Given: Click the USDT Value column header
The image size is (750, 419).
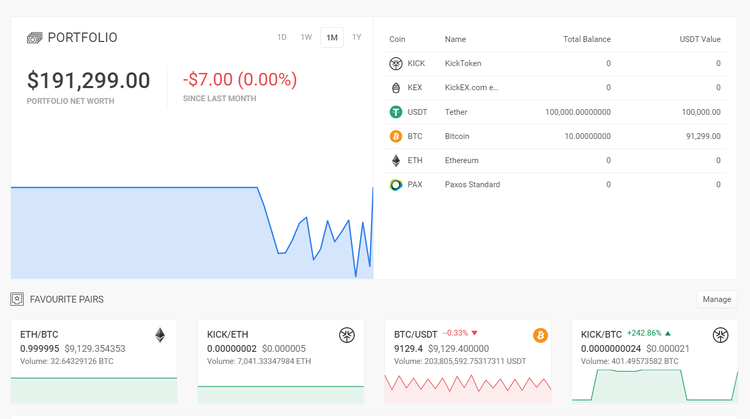Looking at the screenshot, I should tap(700, 39).
